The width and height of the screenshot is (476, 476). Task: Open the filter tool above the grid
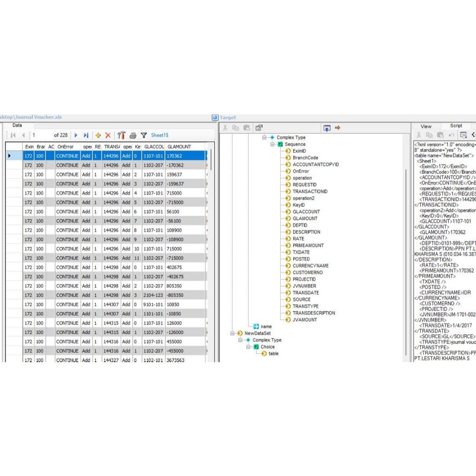click(144, 135)
